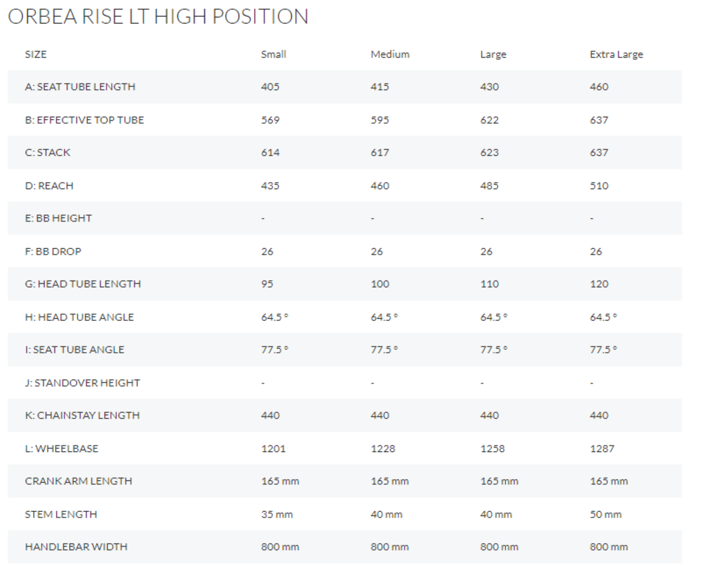Click the SIZE header label
The image size is (704, 588).
(x=36, y=54)
